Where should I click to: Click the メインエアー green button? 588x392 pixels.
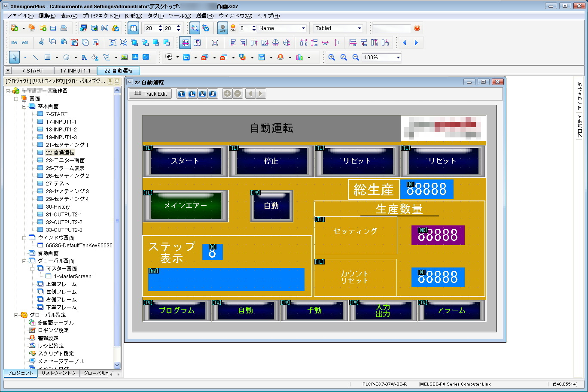185,206
